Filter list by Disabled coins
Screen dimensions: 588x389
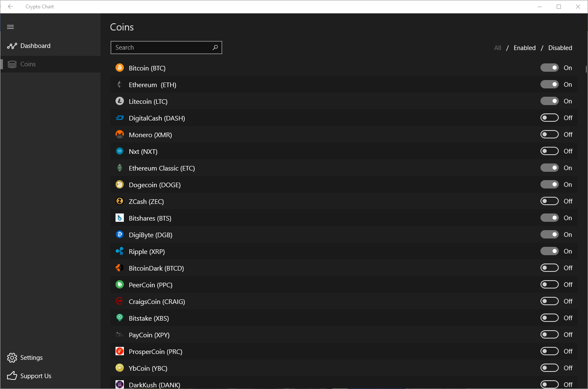(x=560, y=48)
